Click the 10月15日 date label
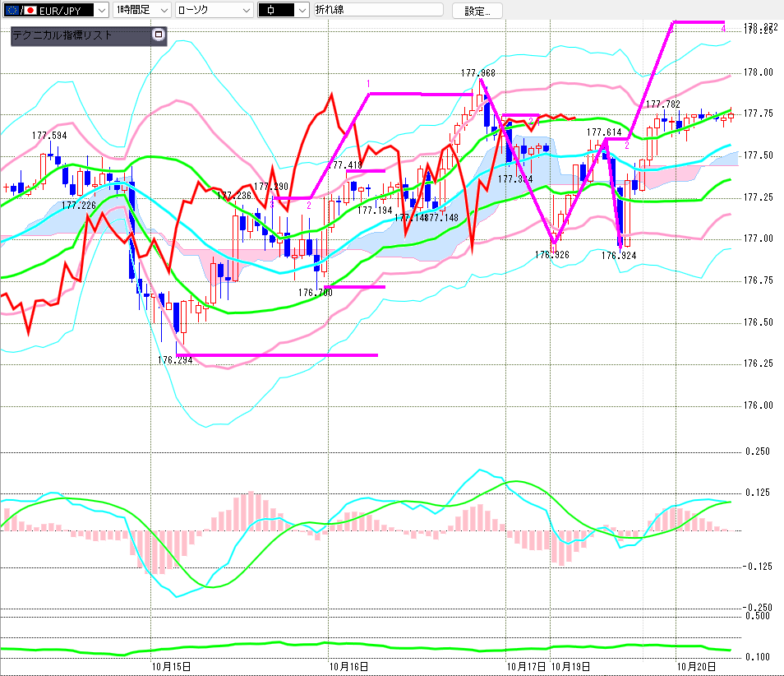 171,667
